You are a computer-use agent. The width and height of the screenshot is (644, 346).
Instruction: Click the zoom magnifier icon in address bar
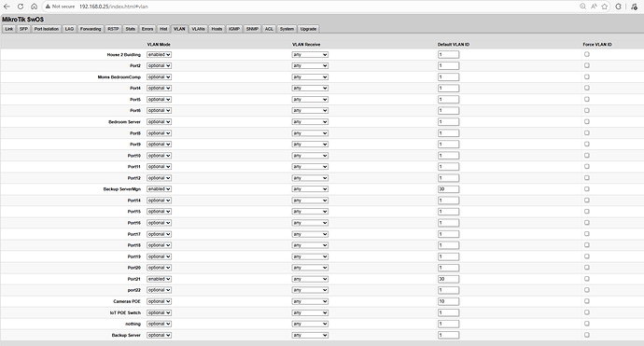coord(582,7)
